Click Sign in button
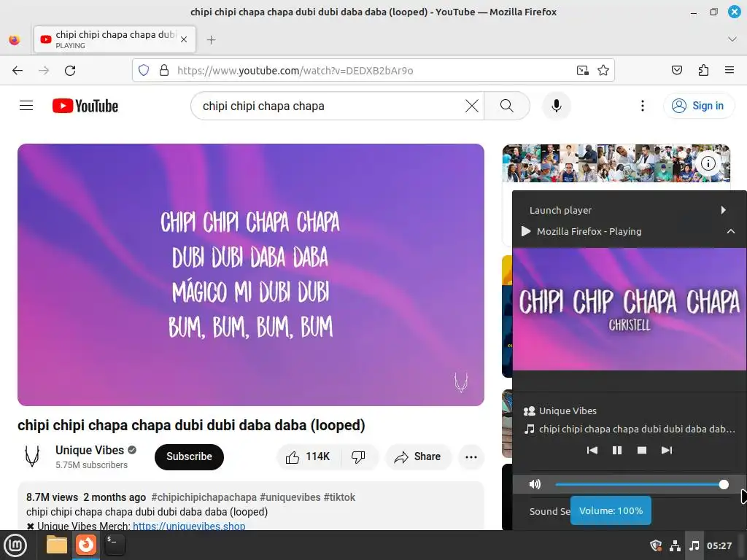Screen dimensions: 747x560 coord(698,106)
